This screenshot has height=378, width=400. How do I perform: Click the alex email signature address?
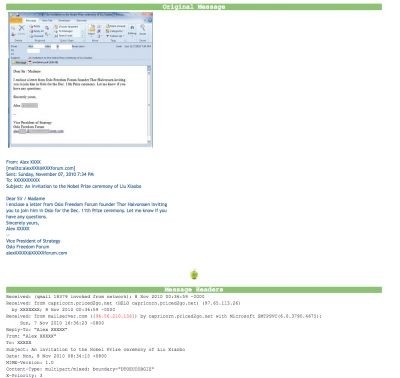[36, 253]
